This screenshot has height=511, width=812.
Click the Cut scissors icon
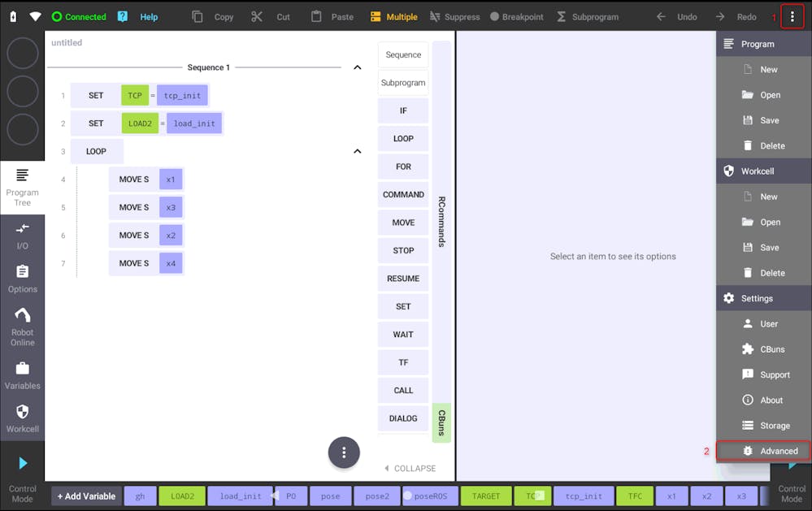coord(257,16)
